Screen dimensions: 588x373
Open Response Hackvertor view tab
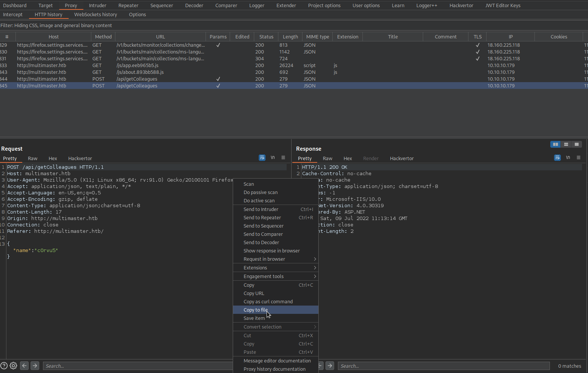pos(402,158)
